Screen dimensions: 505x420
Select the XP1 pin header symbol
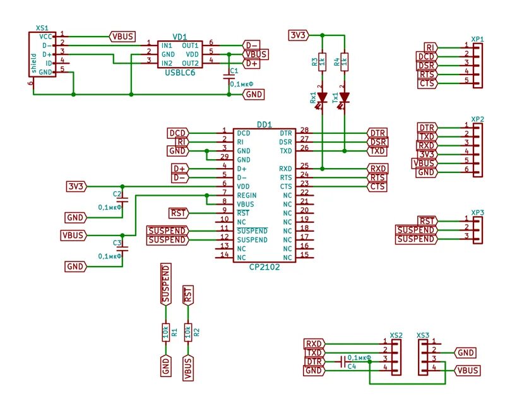(x=478, y=66)
